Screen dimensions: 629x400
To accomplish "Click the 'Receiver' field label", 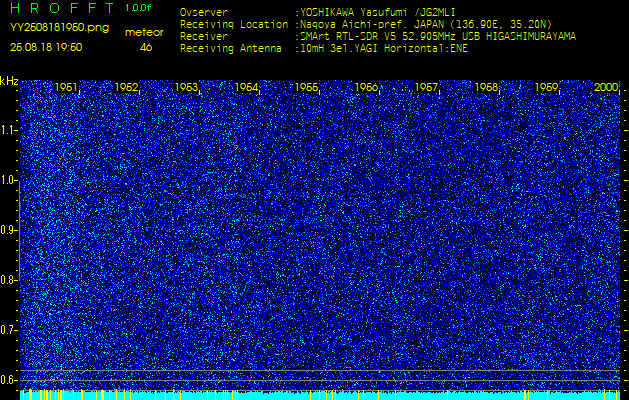I will tap(204, 37).
